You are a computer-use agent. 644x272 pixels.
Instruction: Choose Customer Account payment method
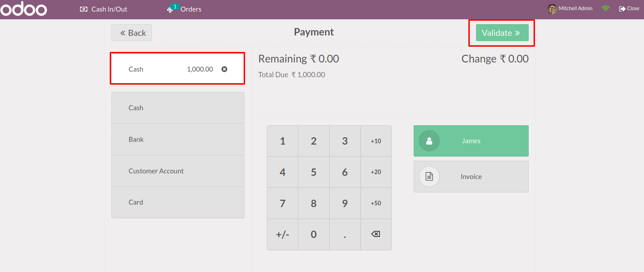pyautogui.click(x=178, y=171)
